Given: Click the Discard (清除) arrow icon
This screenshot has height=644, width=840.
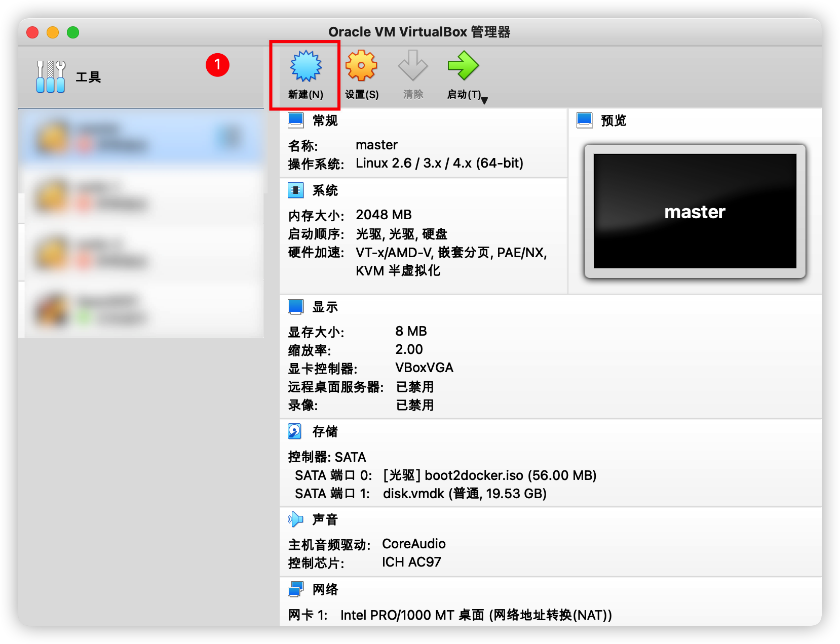Looking at the screenshot, I should coord(412,66).
